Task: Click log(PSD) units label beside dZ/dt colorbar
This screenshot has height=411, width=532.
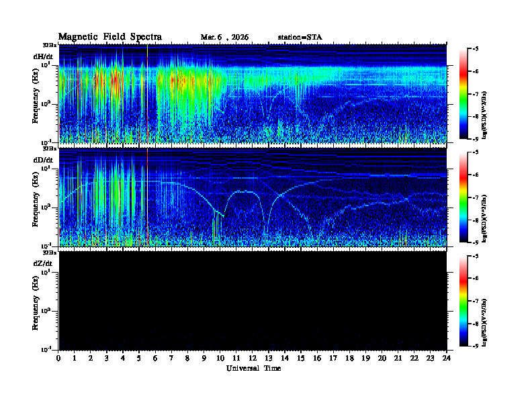Action: (485, 322)
